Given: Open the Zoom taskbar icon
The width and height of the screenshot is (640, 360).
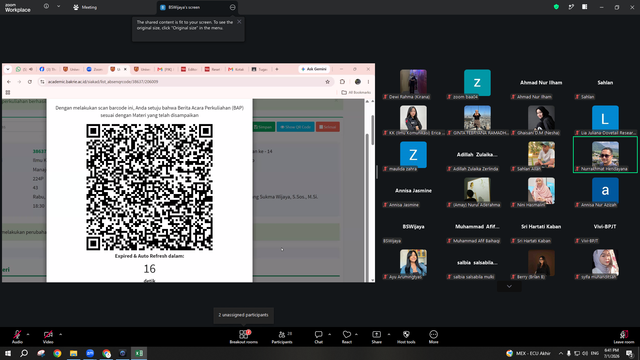Looking at the screenshot, I should pos(90,353).
